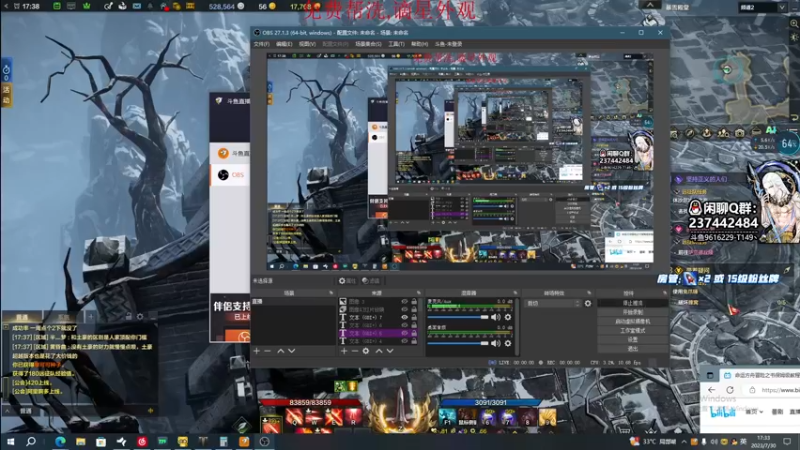Viewport: 800px width, 450px height.
Task: Adjust the 麦克风/Aux volume slider
Action: point(458,317)
